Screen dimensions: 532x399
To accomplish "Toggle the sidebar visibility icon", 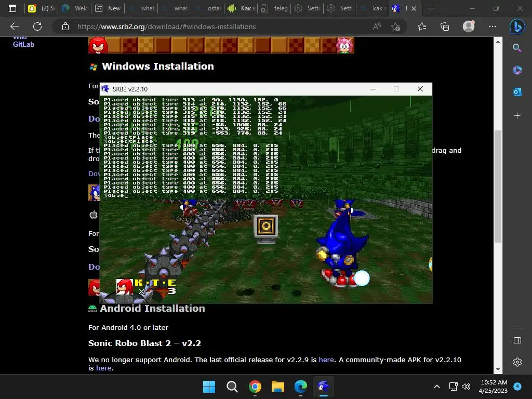I will coord(517,340).
